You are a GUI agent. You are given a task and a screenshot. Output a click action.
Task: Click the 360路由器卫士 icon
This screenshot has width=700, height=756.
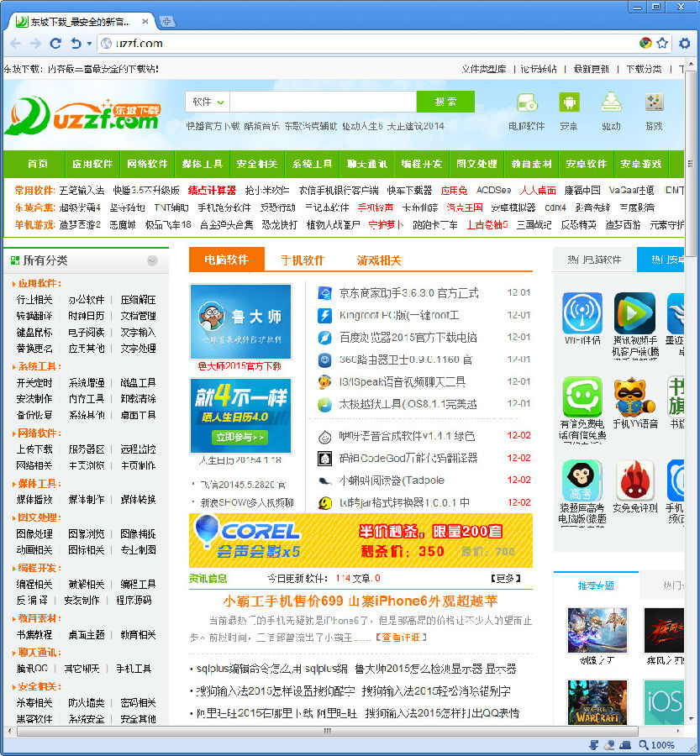click(324, 360)
